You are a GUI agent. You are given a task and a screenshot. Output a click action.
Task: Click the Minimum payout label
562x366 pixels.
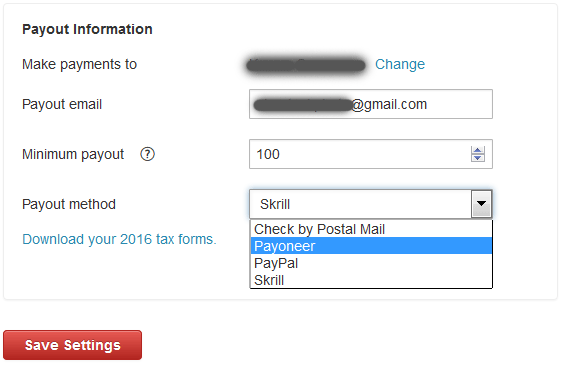pyautogui.click(x=73, y=155)
